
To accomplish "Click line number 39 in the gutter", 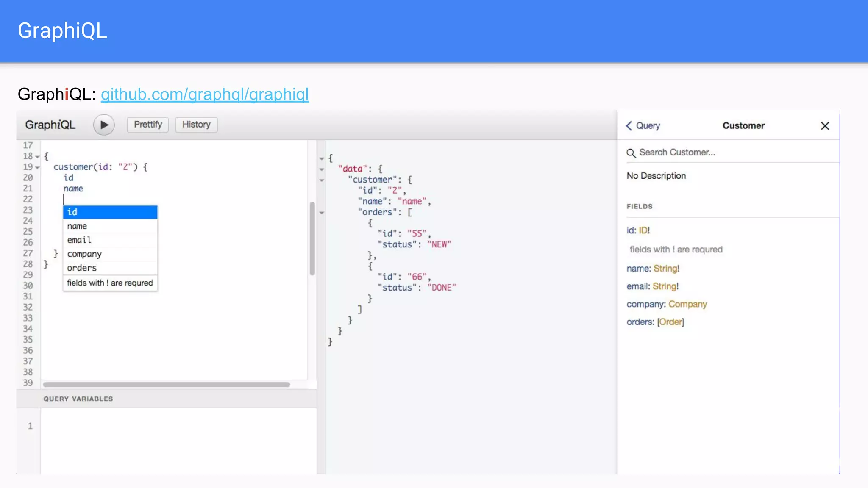I will click(x=28, y=383).
